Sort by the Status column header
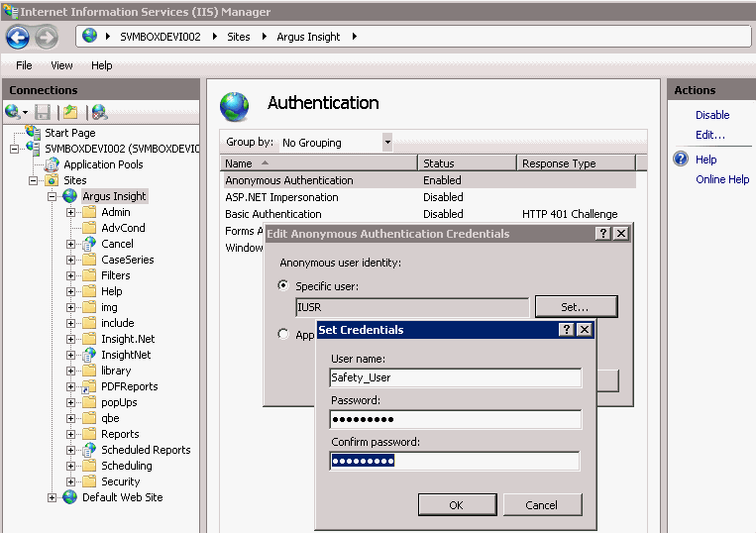Image resolution: width=756 pixels, height=533 pixels. pyautogui.click(x=468, y=163)
